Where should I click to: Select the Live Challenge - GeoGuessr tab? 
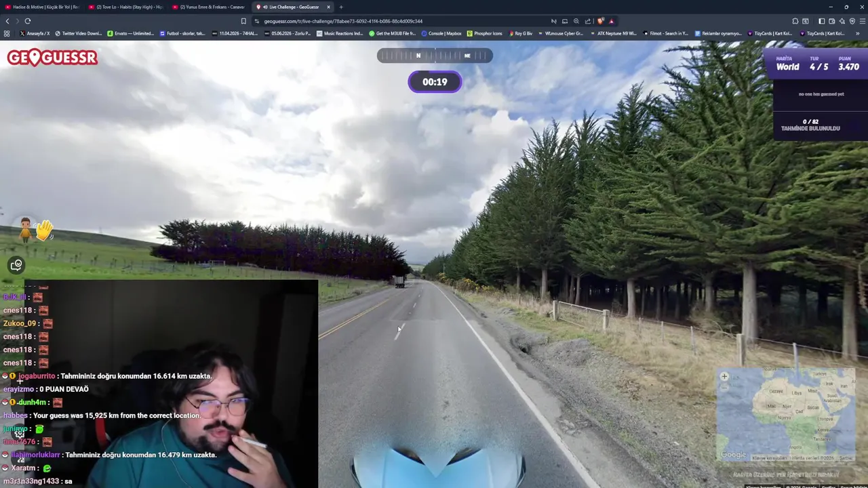(x=293, y=7)
